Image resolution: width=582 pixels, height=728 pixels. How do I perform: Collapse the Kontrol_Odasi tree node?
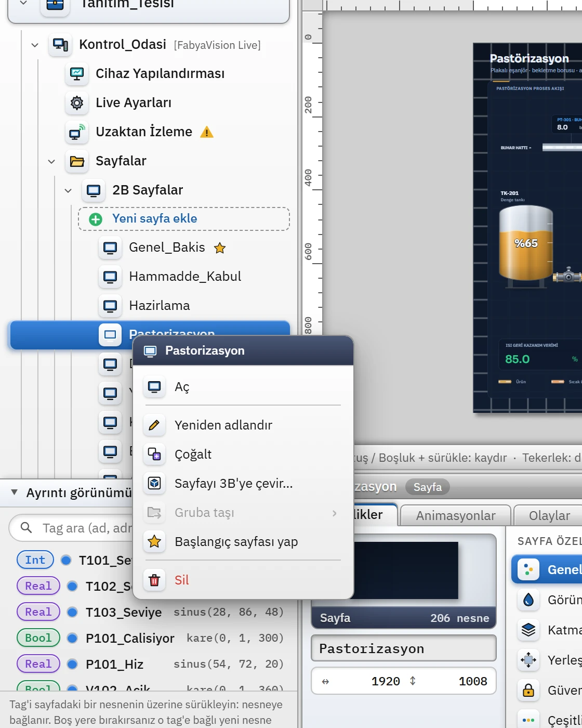(35, 45)
